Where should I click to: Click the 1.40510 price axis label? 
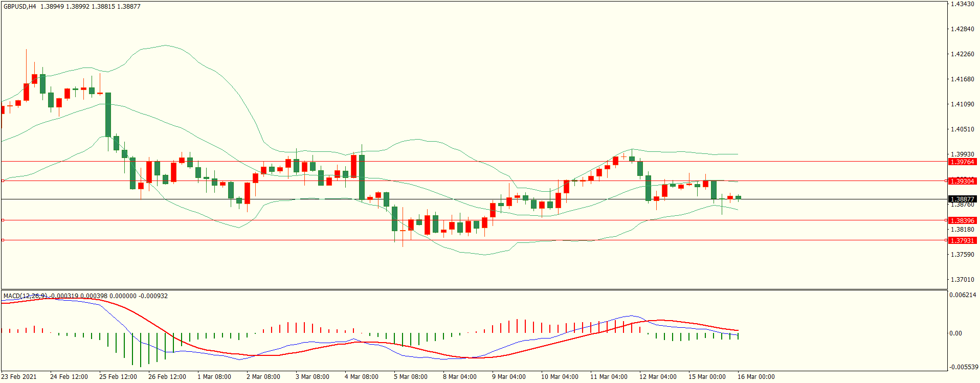point(962,129)
